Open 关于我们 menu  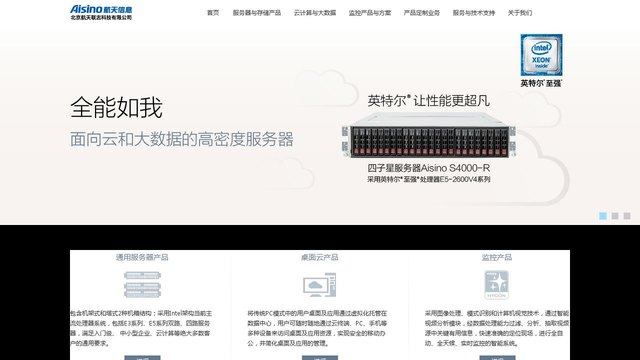[x=520, y=13]
